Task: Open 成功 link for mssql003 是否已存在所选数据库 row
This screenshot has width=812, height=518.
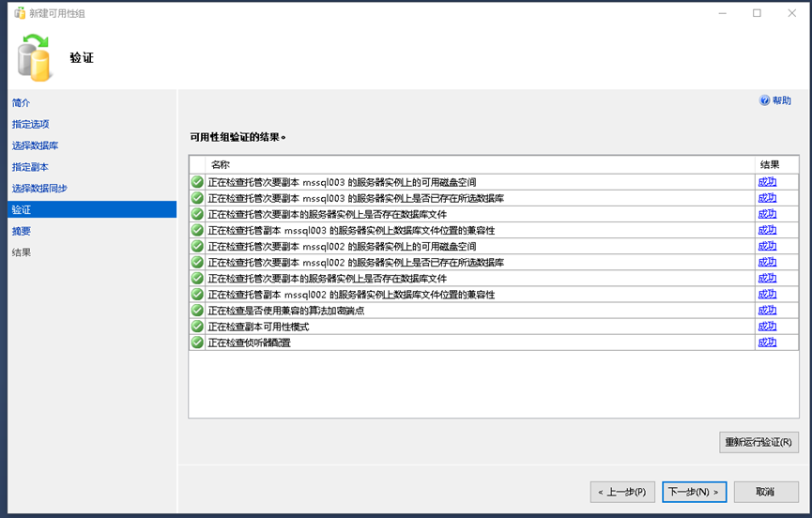Action: pos(768,198)
